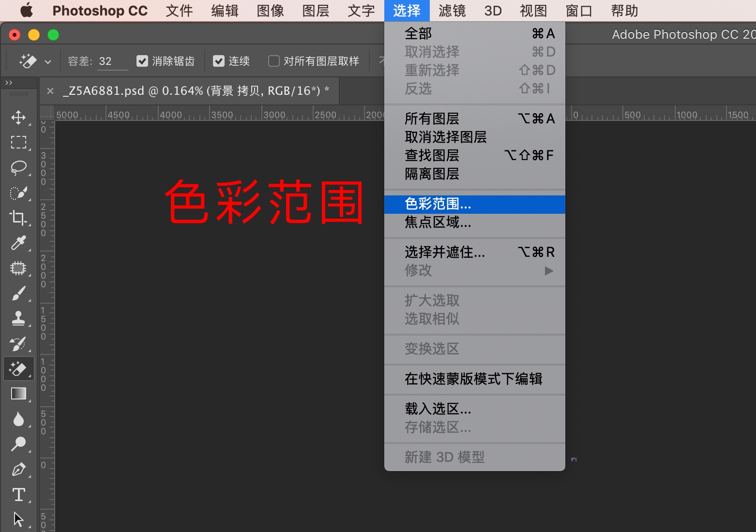Select the Brush tool

tap(19, 293)
